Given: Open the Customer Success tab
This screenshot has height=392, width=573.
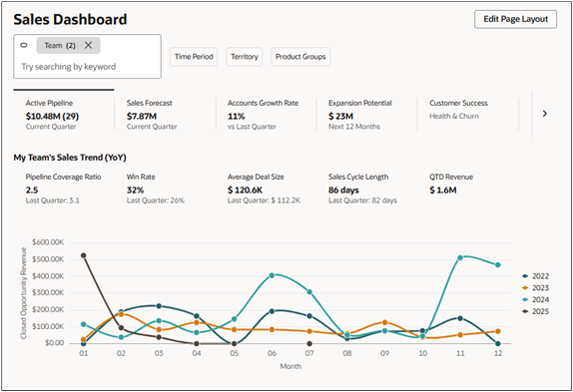Looking at the screenshot, I should pos(468,115).
